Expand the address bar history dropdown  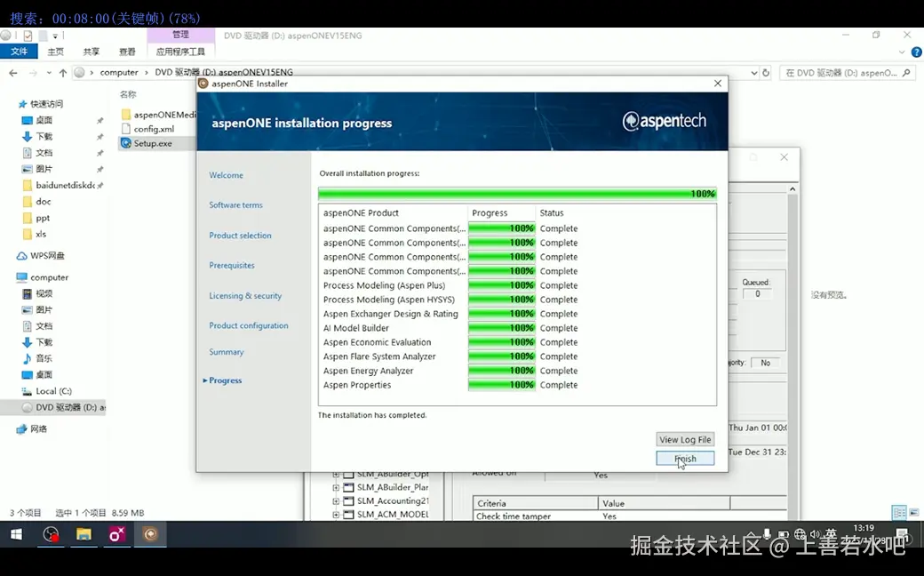point(753,73)
